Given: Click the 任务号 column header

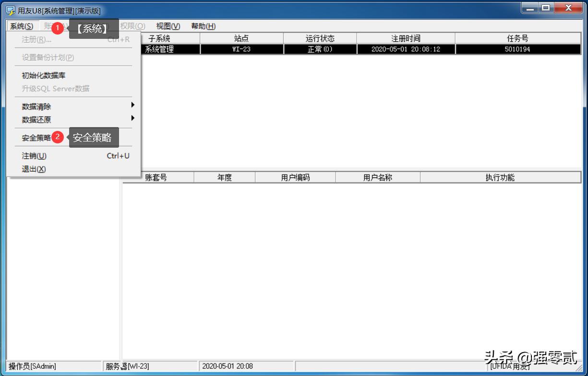Looking at the screenshot, I should [517, 38].
